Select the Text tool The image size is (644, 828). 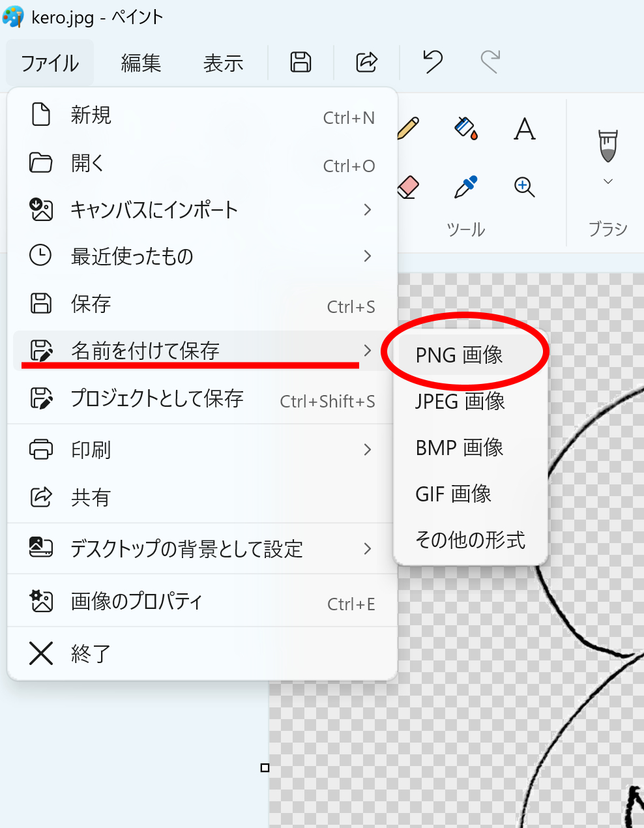(524, 129)
